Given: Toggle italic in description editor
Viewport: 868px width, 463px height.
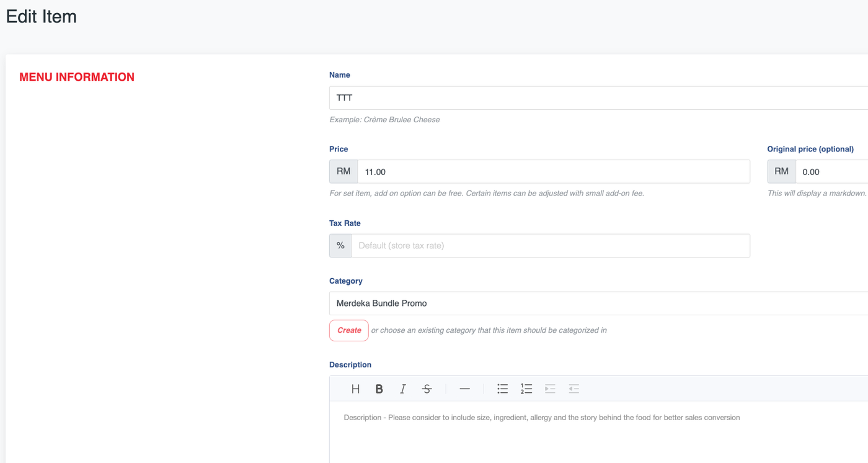Looking at the screenshot, I should pyautogui.click(x=403, y=389).
